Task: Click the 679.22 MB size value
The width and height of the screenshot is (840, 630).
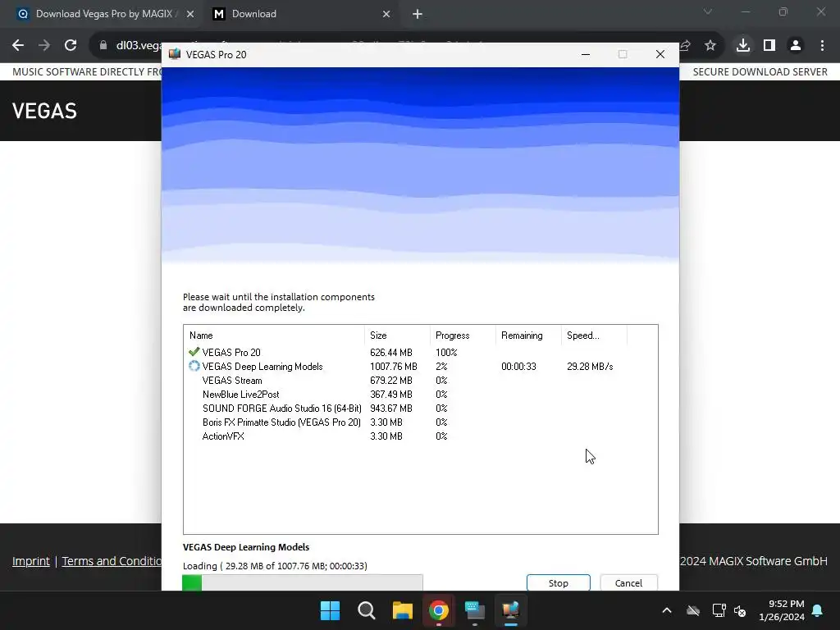Action: click(391, 381)
